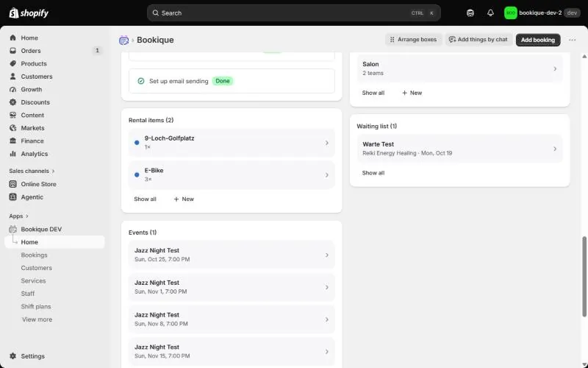The height and width of the screenshot is (368, 588).
Task: Click the 2 teams subtitle under Salon
Action: click(x=373, y=73)
